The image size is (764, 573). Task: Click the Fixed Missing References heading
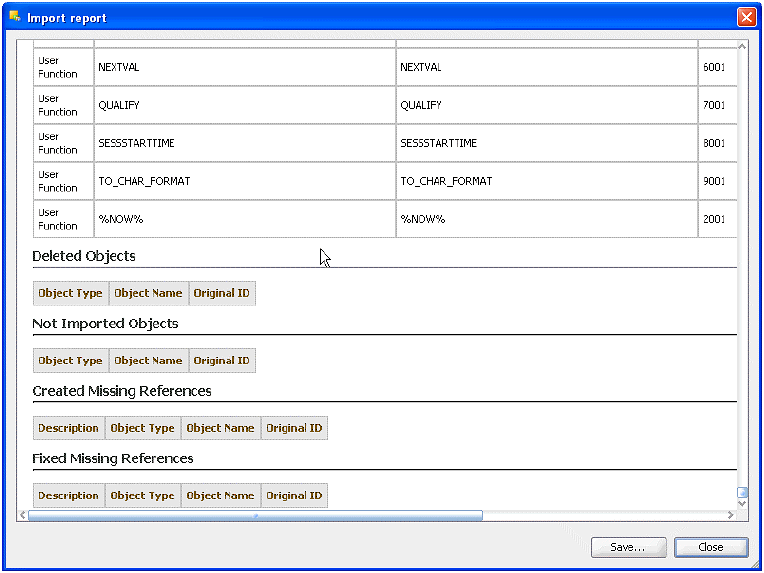point(113,458)
